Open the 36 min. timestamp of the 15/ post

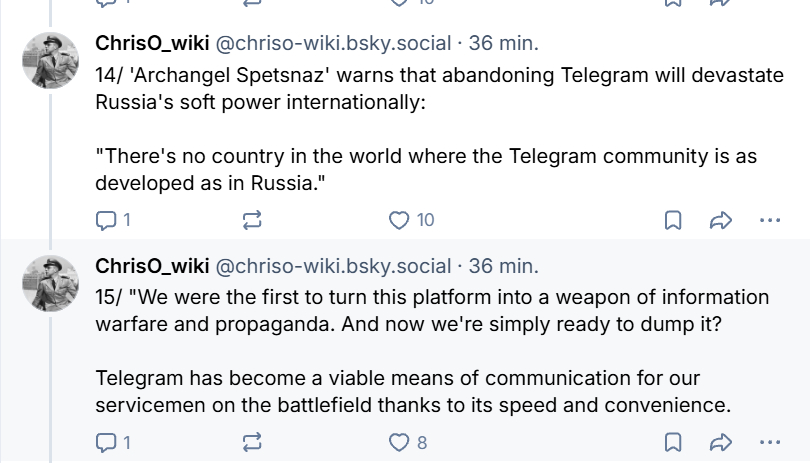(x=503, y=266)
